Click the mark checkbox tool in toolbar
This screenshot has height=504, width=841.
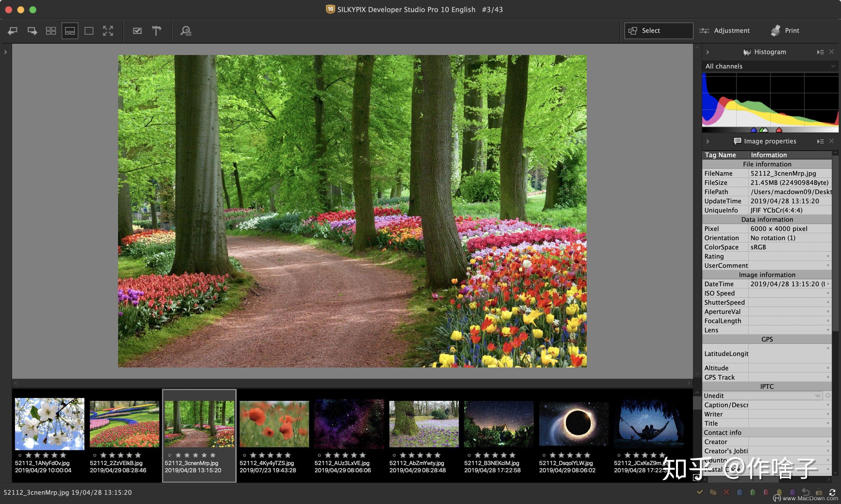pos(137,31)
